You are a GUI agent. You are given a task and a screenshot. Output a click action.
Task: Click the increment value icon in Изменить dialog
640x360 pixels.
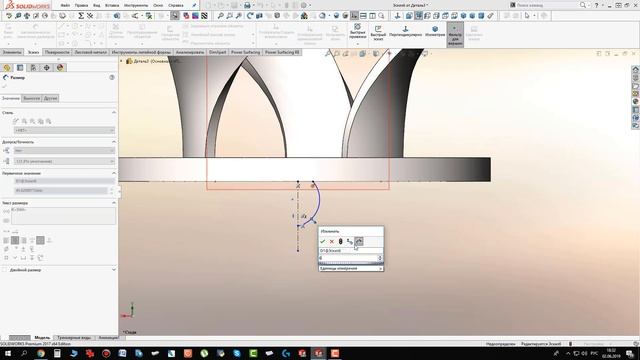point(358,242)
